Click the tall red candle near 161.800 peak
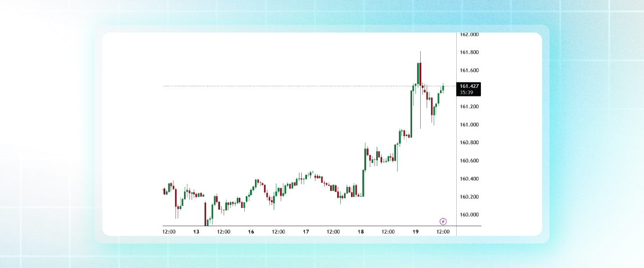The width and height of the screenshot is (644, 268). [420, 73]
